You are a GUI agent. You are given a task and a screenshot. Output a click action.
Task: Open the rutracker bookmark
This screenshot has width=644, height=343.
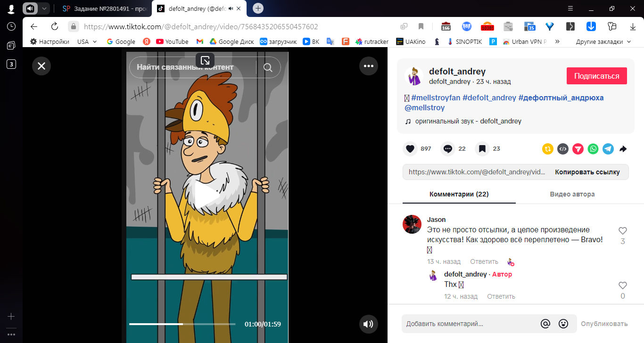(x=372, y=41)
